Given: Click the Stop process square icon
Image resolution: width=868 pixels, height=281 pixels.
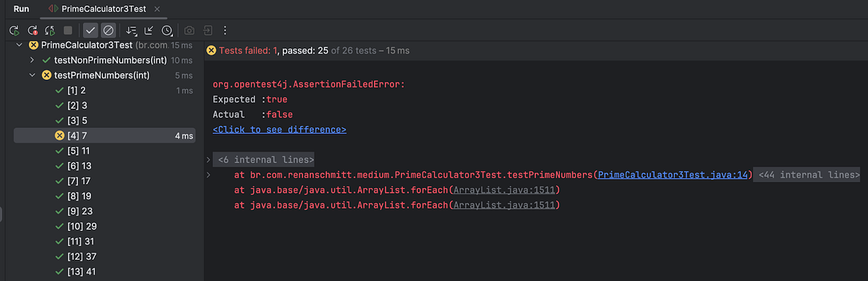Looking at the screenshot, I should point(68,30).
